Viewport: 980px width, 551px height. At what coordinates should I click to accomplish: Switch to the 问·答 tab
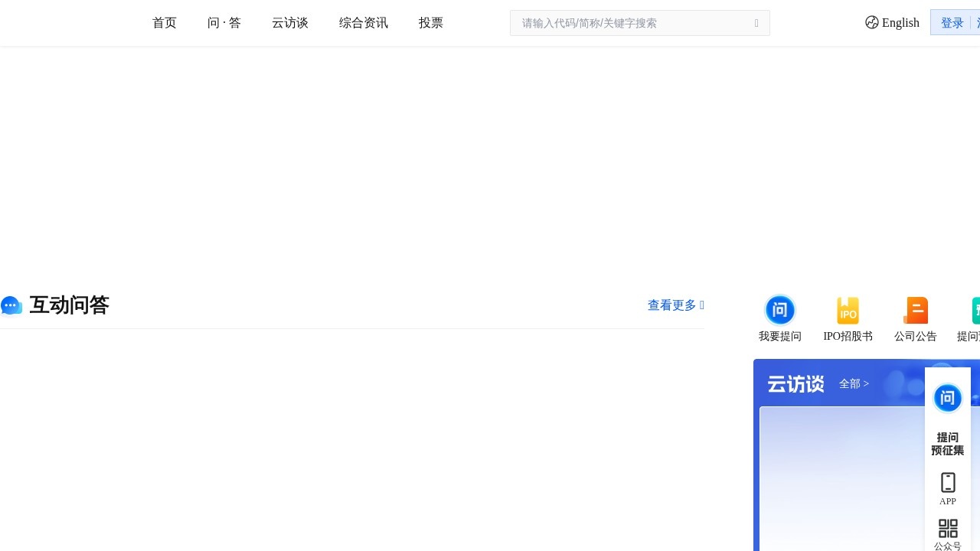[x=224, y=22]
